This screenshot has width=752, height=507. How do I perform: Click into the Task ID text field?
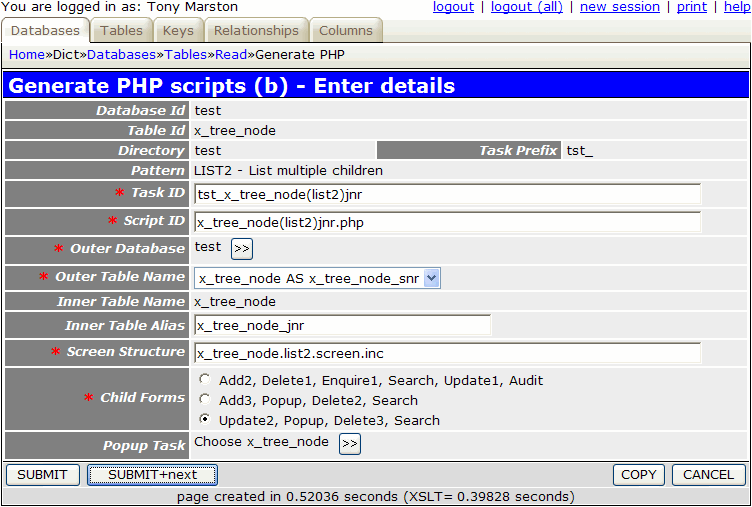[x=447, y=194]
